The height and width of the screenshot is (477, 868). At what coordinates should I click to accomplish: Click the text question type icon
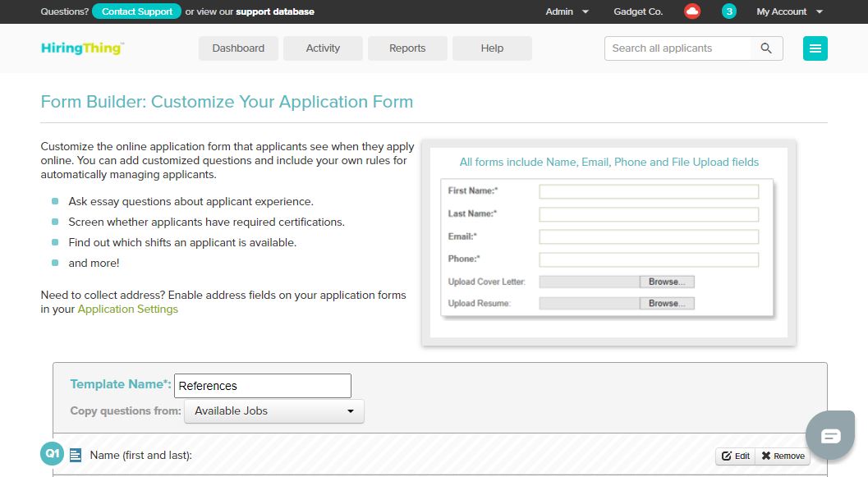click(x=76, y=455)
